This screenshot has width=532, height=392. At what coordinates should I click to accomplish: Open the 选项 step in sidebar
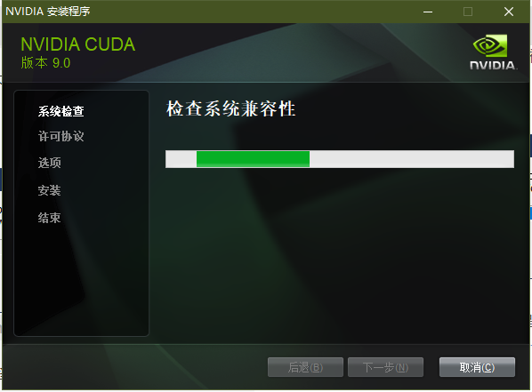coord(50,163)
